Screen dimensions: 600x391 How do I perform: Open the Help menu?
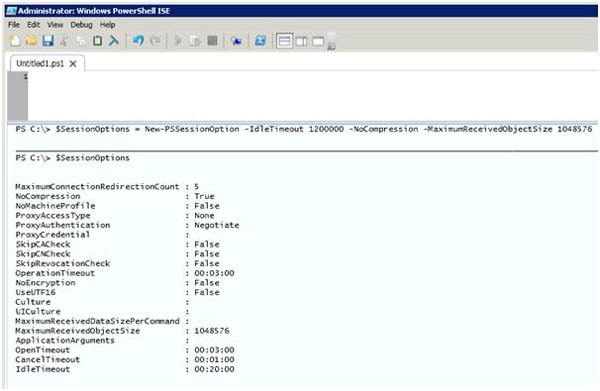pos(108,24)
